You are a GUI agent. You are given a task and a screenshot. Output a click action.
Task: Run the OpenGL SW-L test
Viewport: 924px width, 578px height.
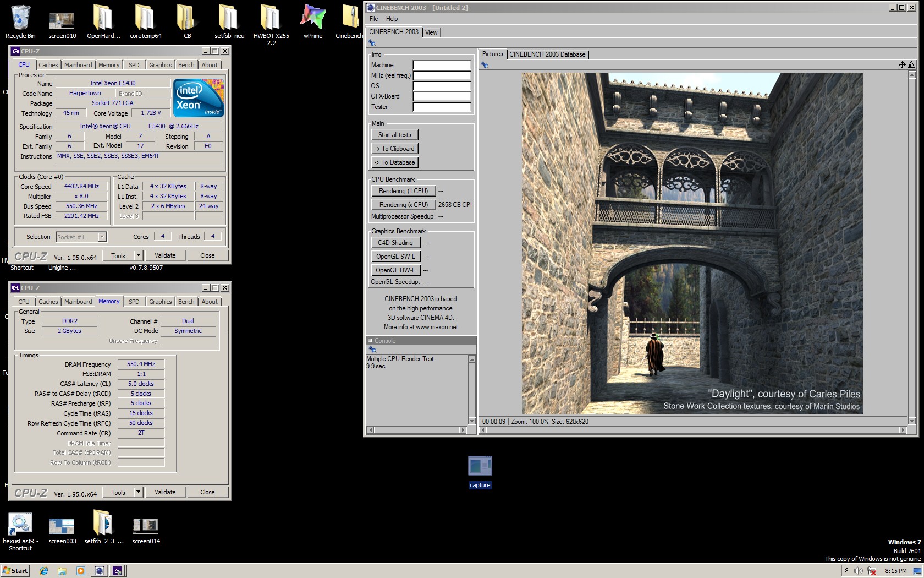pos(395,257)
